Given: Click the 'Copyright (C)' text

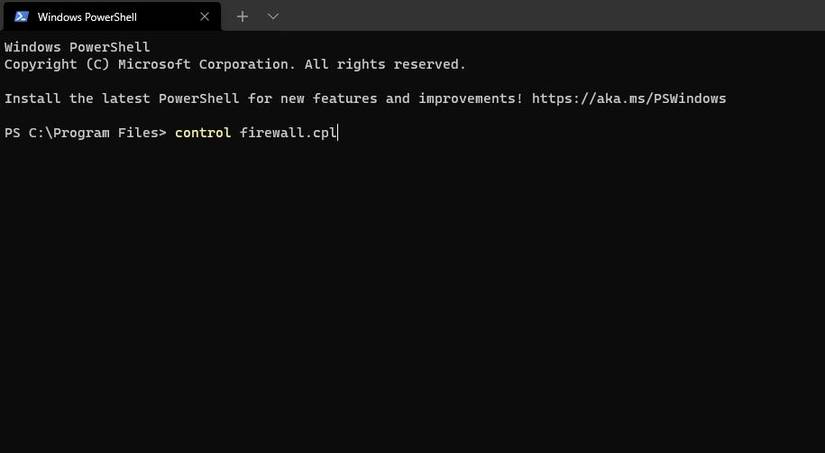Looking at the screenshot, I should point(57,65).
